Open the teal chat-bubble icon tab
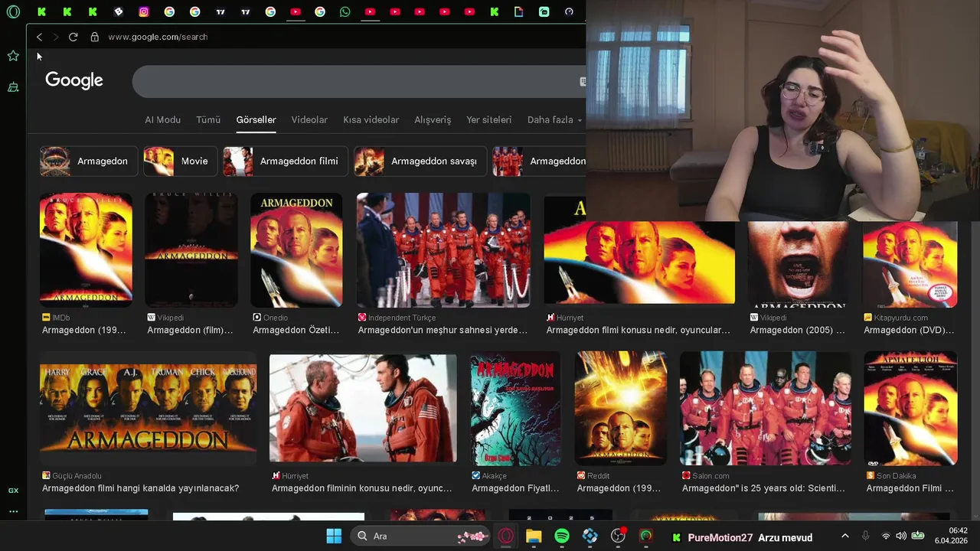 point(544,11)
